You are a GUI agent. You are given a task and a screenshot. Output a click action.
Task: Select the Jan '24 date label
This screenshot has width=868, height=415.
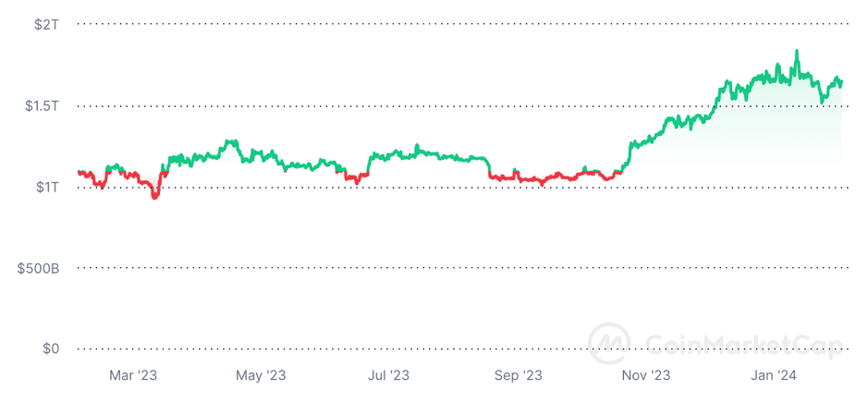tap(773, 375)
